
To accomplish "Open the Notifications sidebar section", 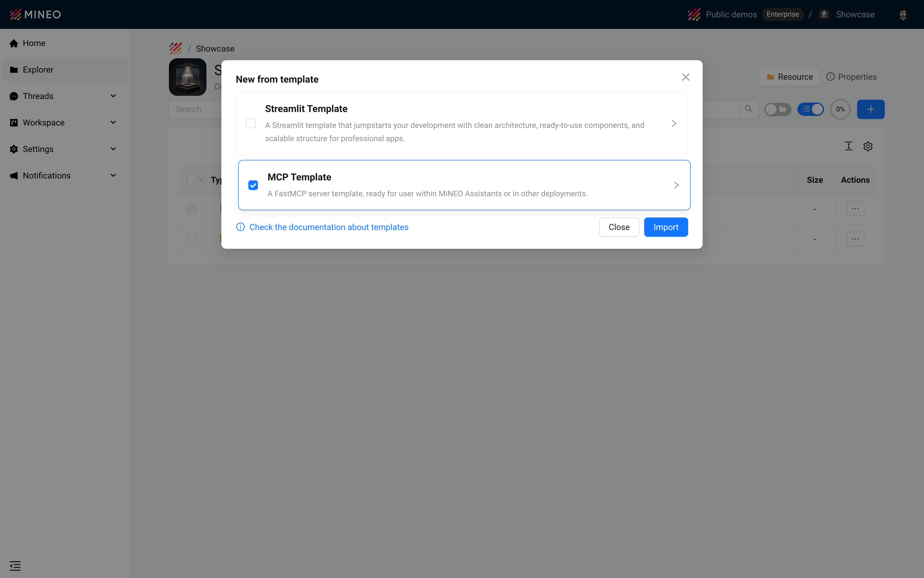I will [x=65, y=176].
